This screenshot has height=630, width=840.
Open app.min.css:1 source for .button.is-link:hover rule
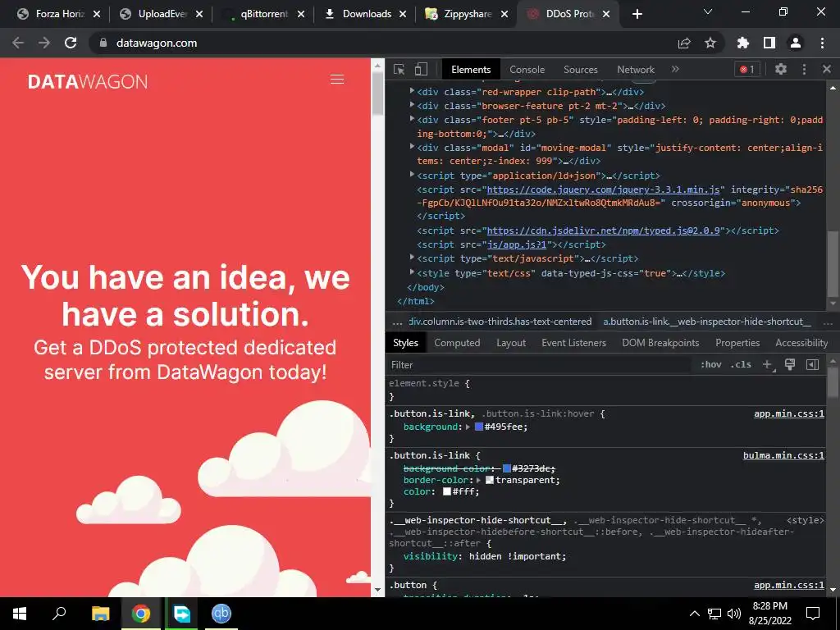789,413
